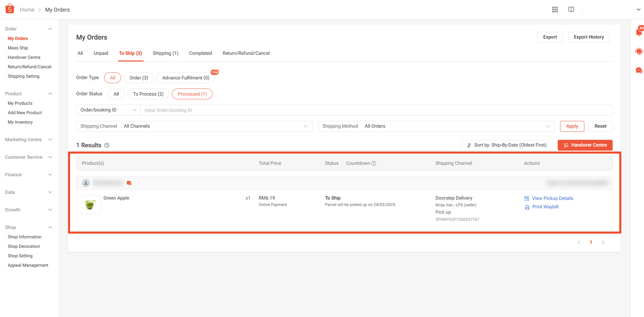The image size is (644, 317).
Task: Open the Shipping Method dropdown
Action: (x=436, y=126)
